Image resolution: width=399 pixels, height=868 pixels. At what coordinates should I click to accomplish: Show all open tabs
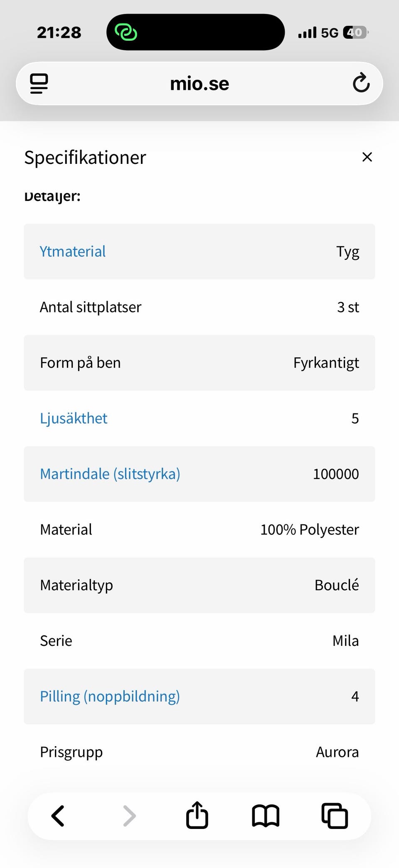[x=334, y=816]
